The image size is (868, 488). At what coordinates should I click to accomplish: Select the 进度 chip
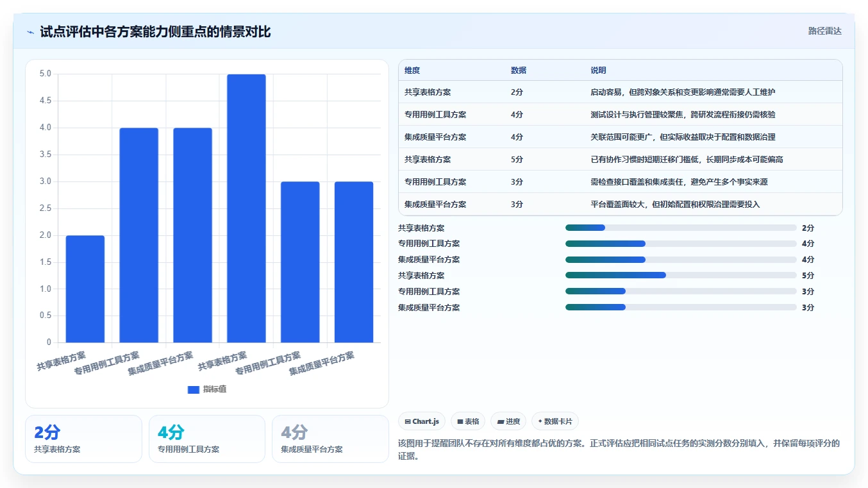click(508, 421)
